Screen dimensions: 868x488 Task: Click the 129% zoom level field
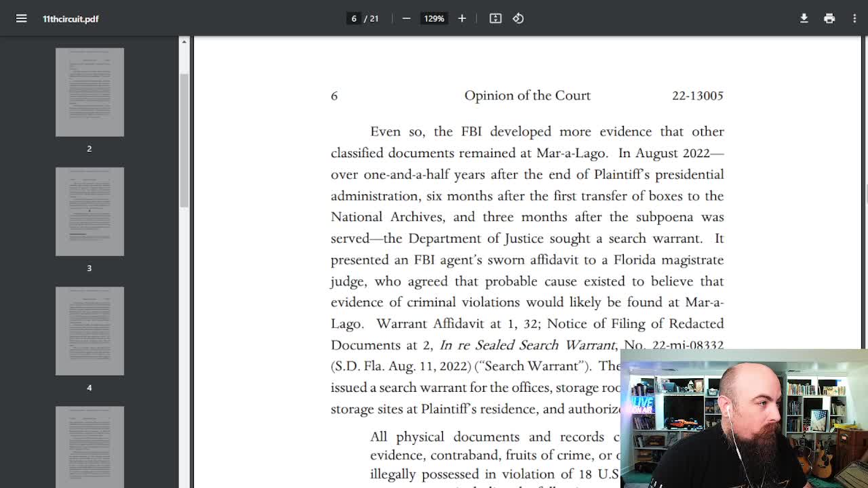coord(434,18)
